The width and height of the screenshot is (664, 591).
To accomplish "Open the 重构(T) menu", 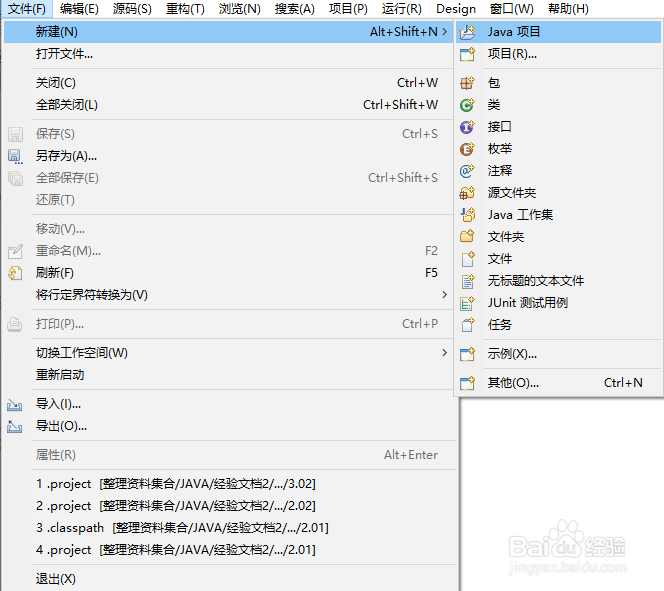I will coord(185,9).
